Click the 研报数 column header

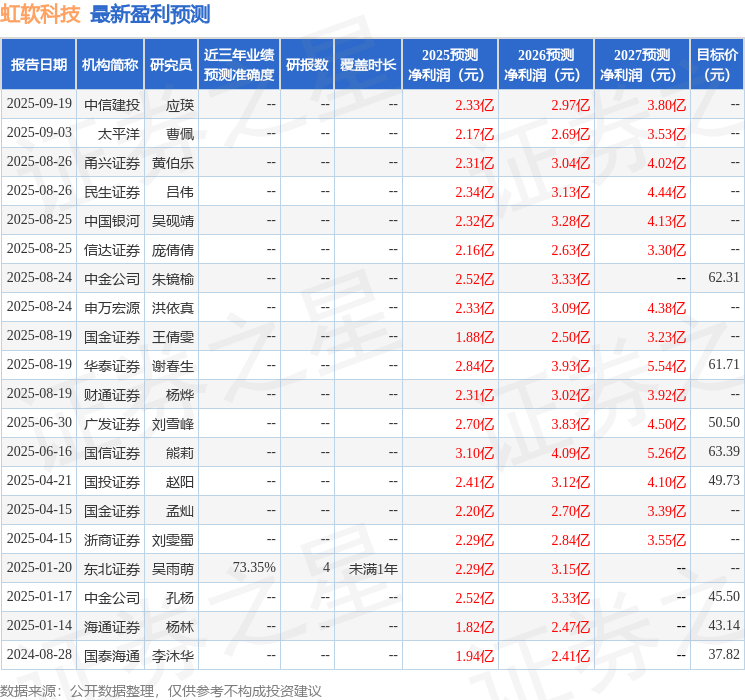pyautogui.click(x=307, y=65)
